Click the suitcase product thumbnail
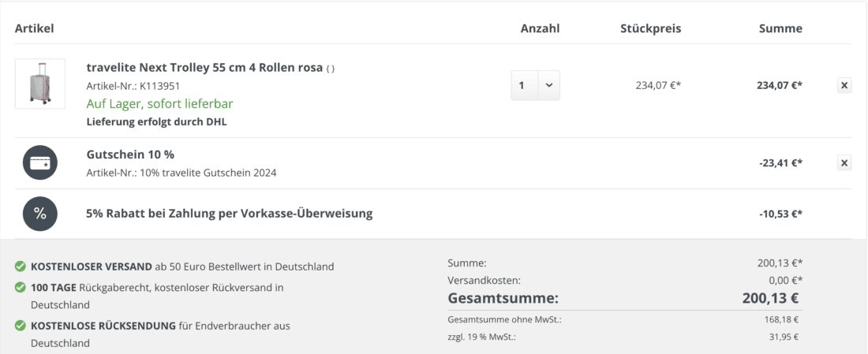Image resolution: width=868 pixels, height=354 pixels. tap(40, 84)
